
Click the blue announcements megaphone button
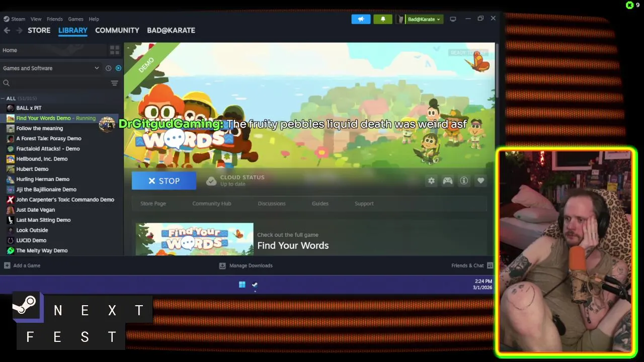tap(361, 19)
